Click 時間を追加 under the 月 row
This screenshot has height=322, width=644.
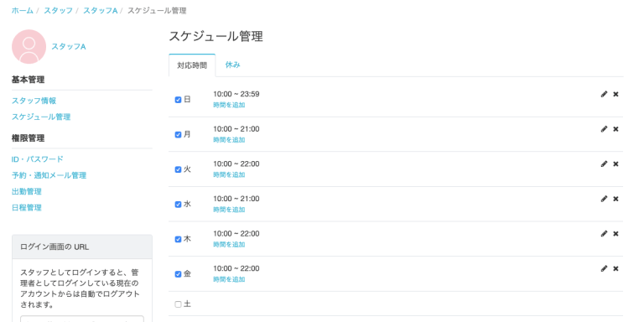[x=229, y=140]
